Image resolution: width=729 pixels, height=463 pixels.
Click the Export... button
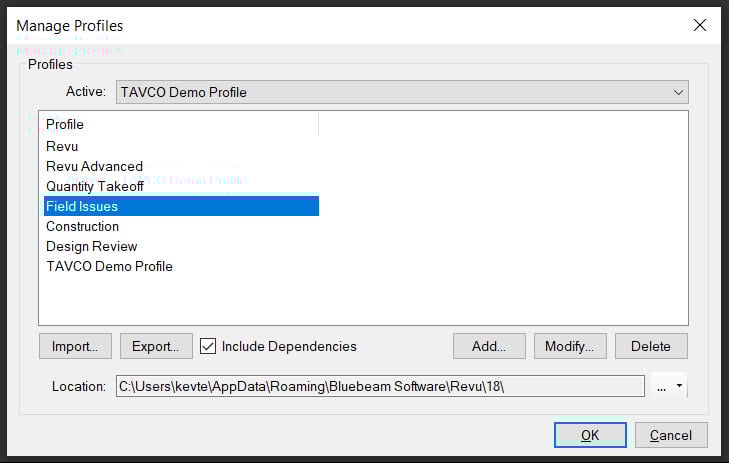(x=156, y=346)
